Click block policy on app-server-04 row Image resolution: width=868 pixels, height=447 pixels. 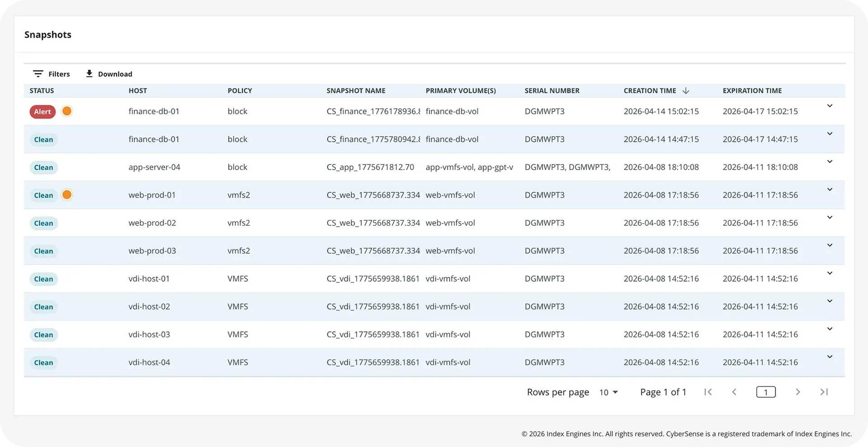tap(237, 167)
